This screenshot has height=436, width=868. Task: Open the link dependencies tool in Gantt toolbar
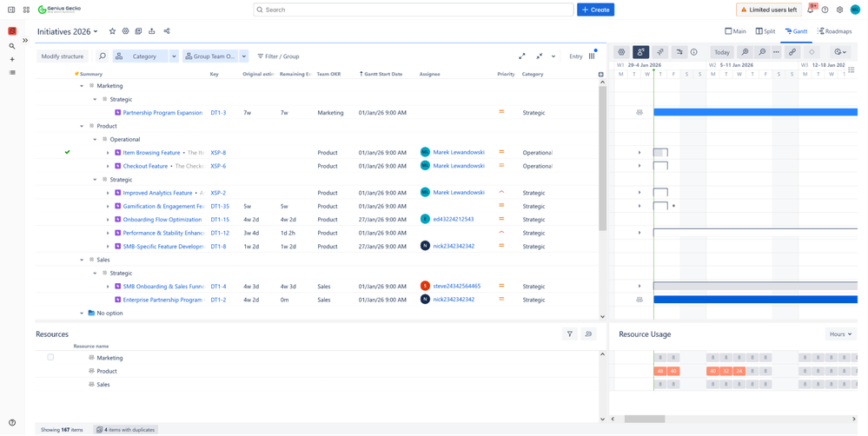792,52
